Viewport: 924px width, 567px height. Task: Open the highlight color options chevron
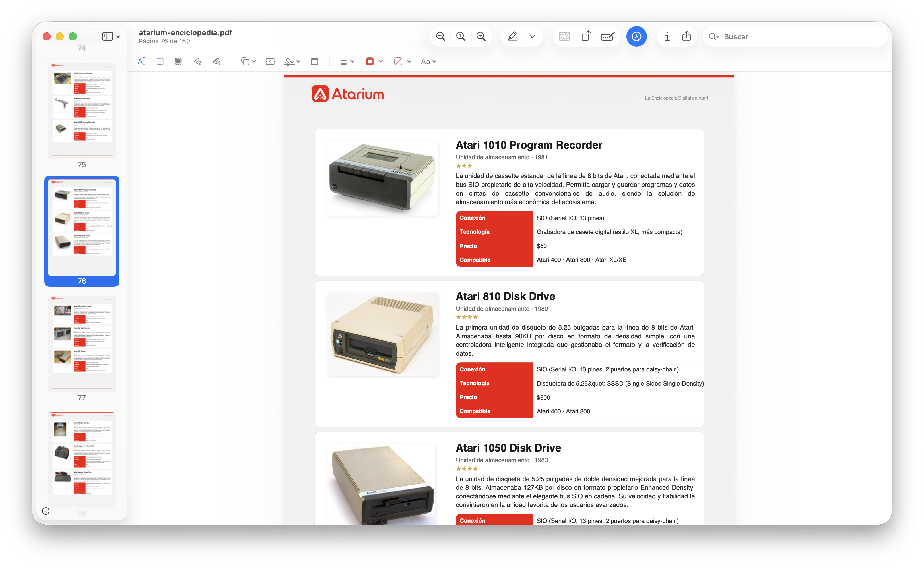[x=532, y=37]
